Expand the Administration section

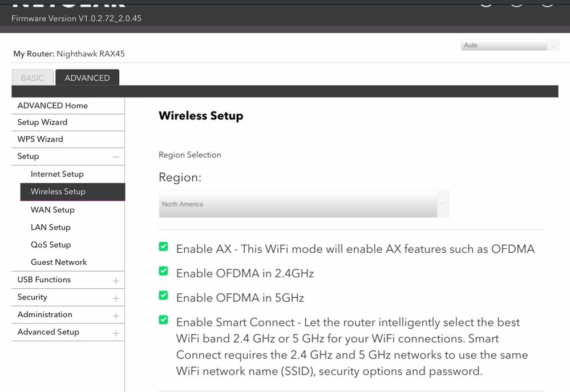(68, 314)
